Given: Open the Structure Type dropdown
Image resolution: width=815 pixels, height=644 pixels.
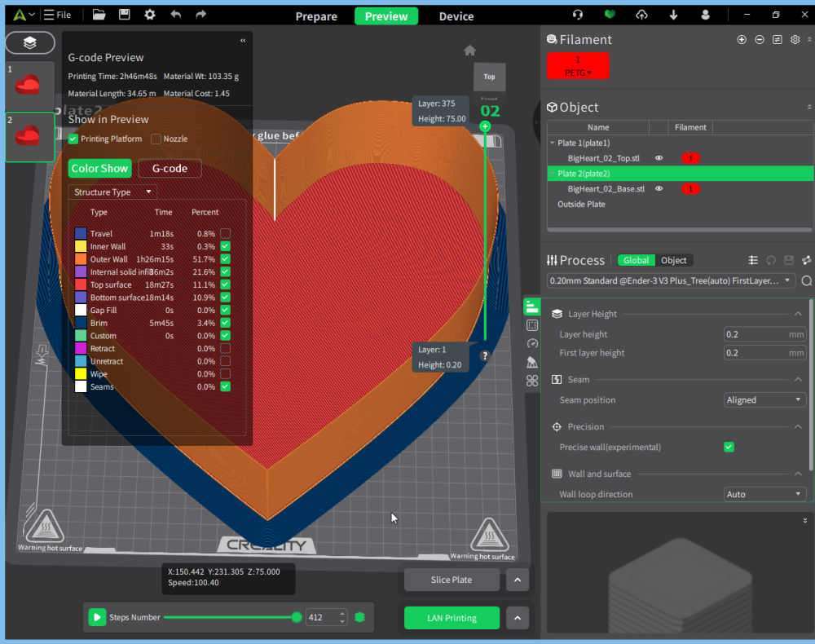Looking at the screenshot, I should (x=112, y=192).
